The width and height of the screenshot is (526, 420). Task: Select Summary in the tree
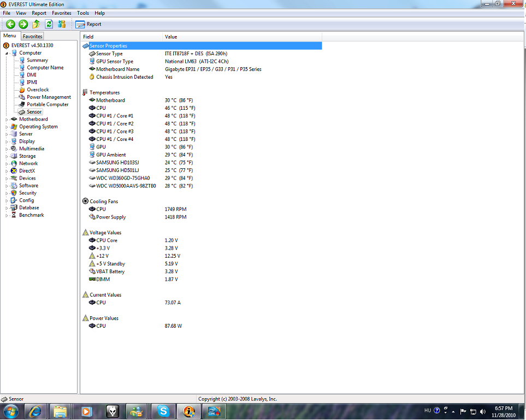coord(37,60)
